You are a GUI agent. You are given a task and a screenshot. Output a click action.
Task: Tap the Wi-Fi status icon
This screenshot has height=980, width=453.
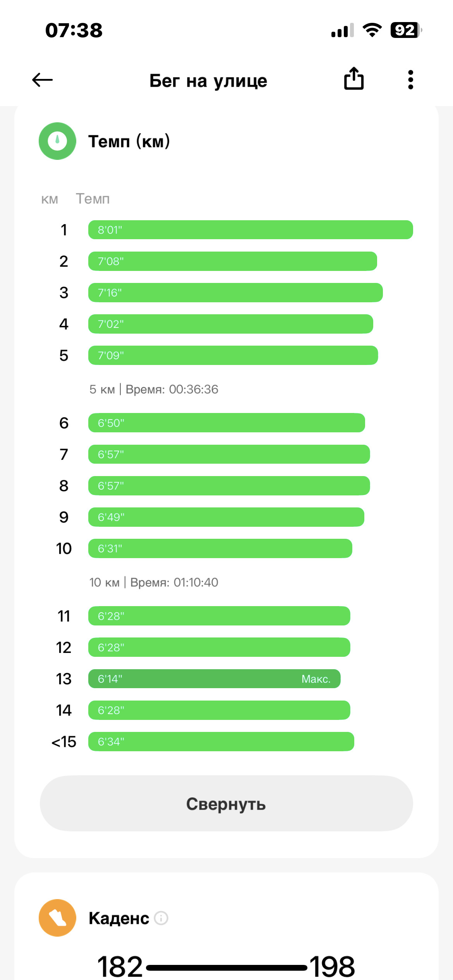(372, 30)
